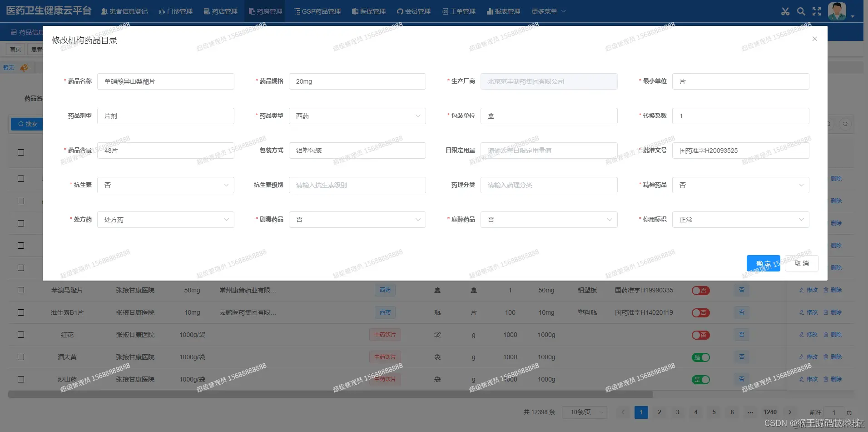Click the pagination ellipsis to jump pages
This screenshot has width=868, height=432.
coord(750,412)
